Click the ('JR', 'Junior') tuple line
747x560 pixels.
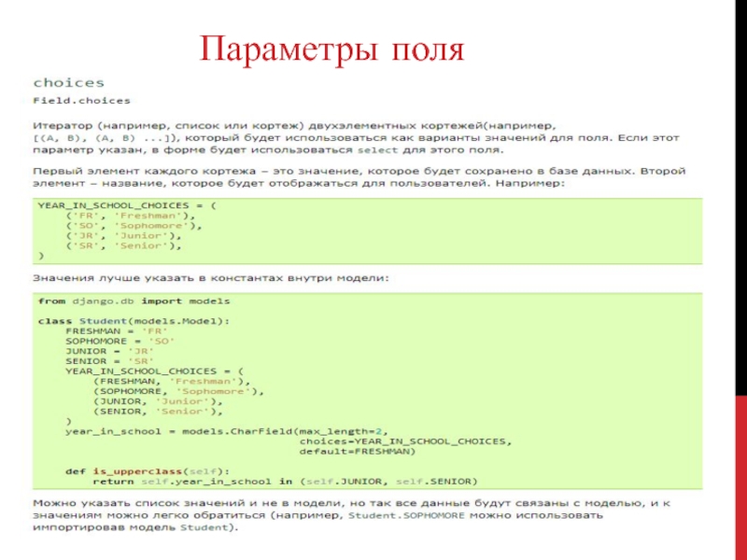pos(121,235)
